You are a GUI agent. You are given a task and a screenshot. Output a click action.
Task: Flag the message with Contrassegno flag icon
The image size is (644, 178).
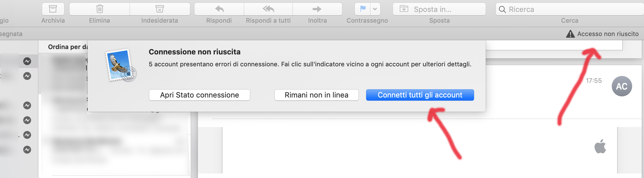coord(363,9)
